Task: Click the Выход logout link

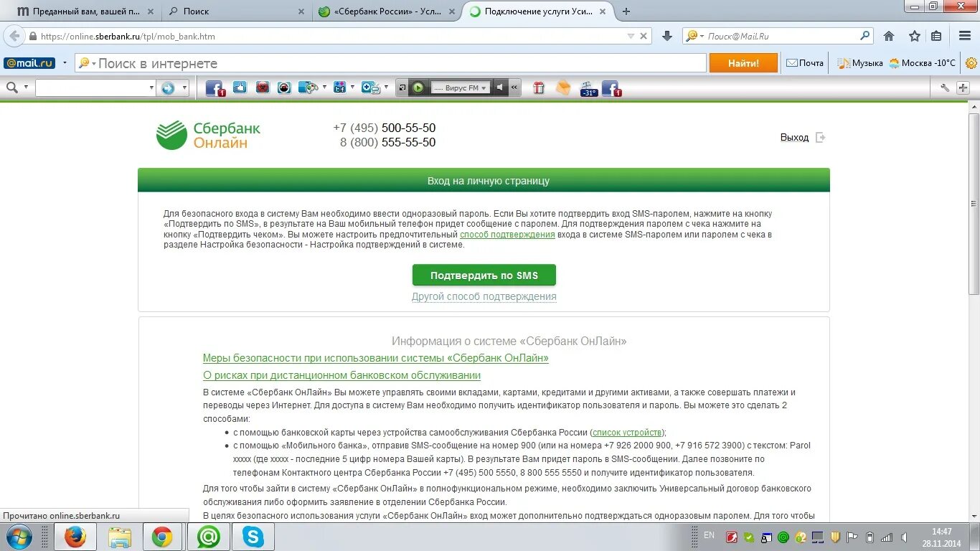Action: tap(794, 138)
